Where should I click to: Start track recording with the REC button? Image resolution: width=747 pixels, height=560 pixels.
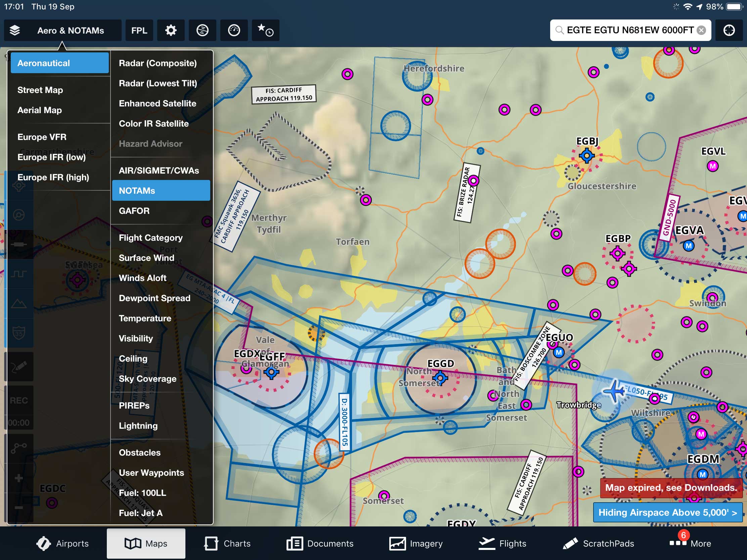tap(19, 400)
